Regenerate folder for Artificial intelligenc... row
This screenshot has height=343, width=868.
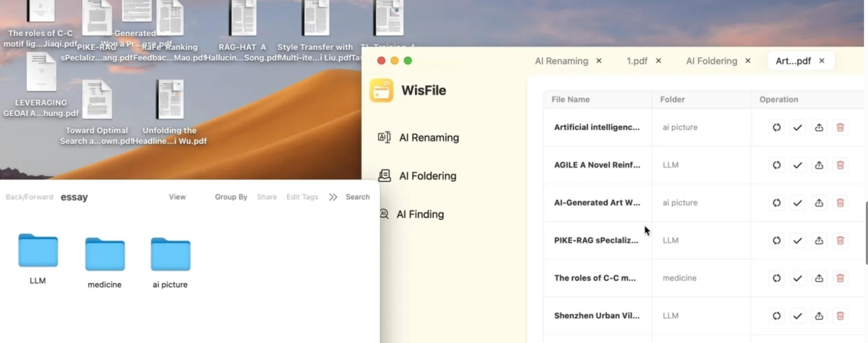777,128
